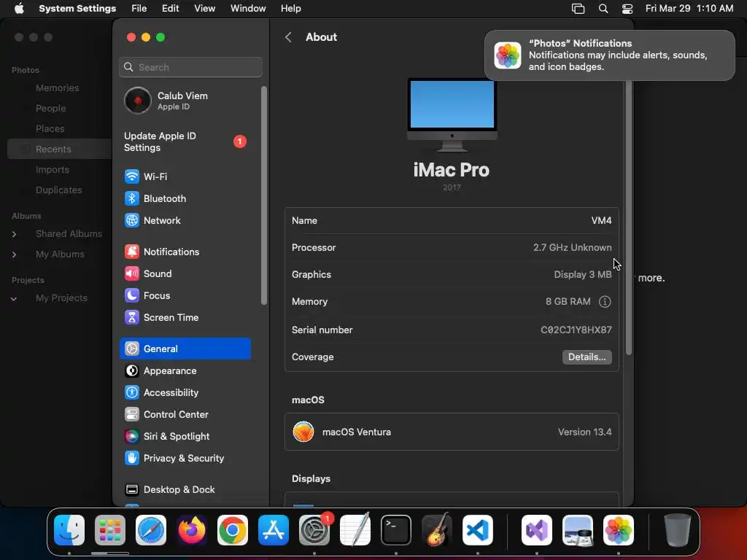Click the Search field in settings sidebar

pos(190,67)
